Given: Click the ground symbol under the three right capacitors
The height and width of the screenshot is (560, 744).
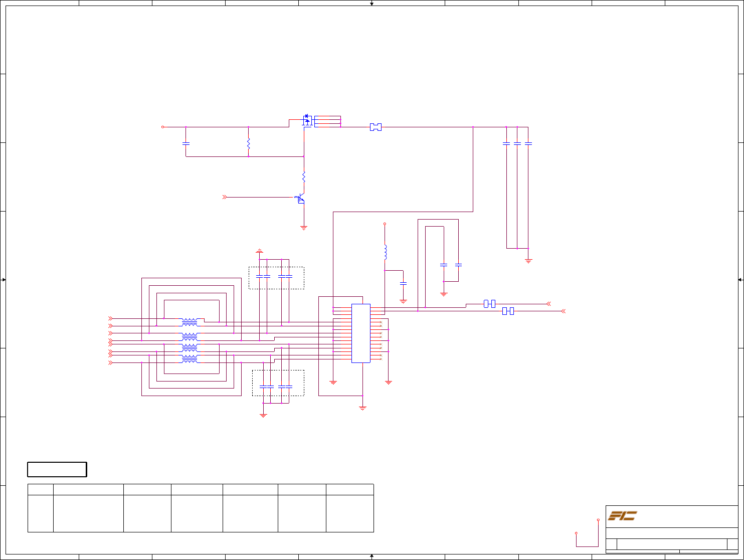Looking at the screenshot, I should pos(528,261).
